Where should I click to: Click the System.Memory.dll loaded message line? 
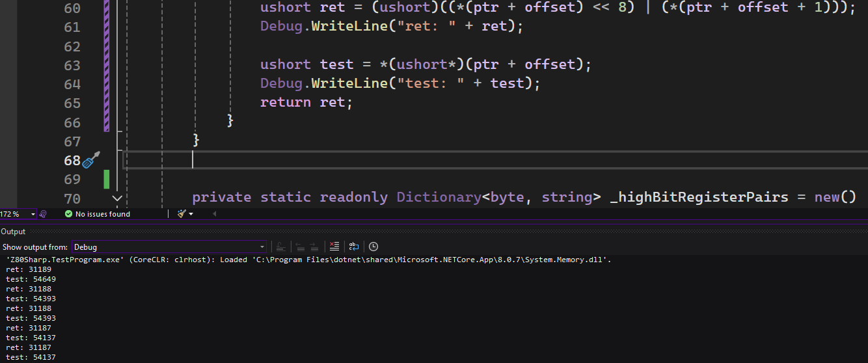click(308, 260)
